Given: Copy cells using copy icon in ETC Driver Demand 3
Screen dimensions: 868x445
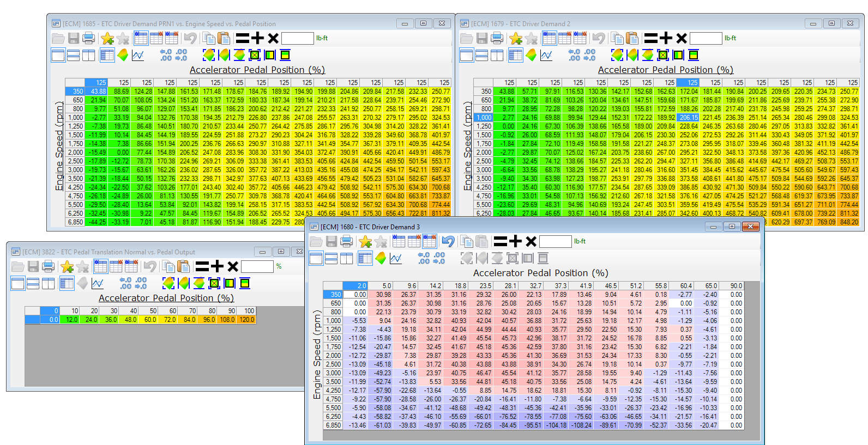Looking at the screenshot, I should [x=467, y=241].
